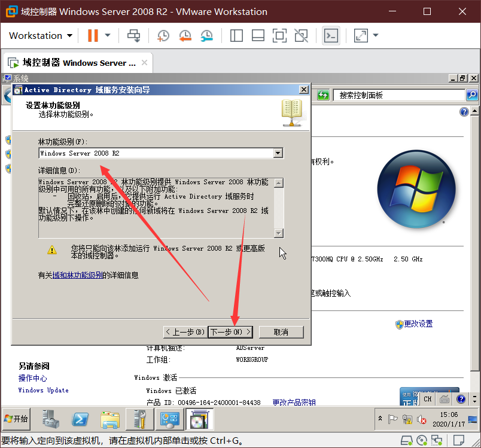Click the back arrow in System window

[7, 95]
